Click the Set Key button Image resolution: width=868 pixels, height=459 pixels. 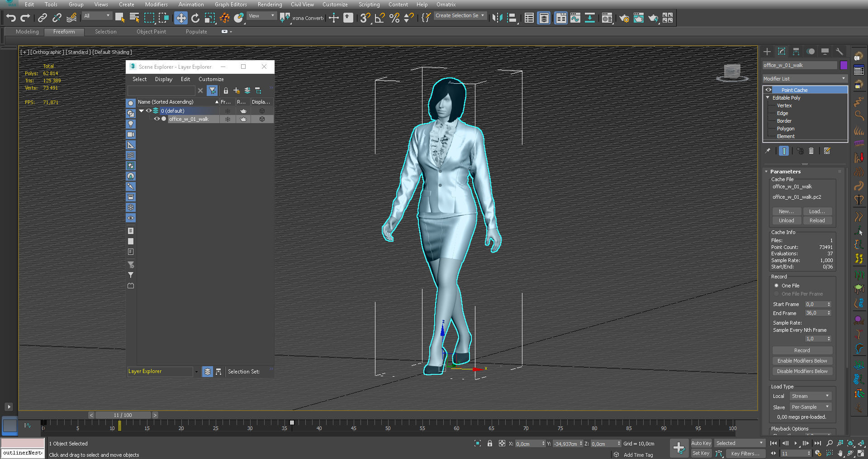point(701,453)
